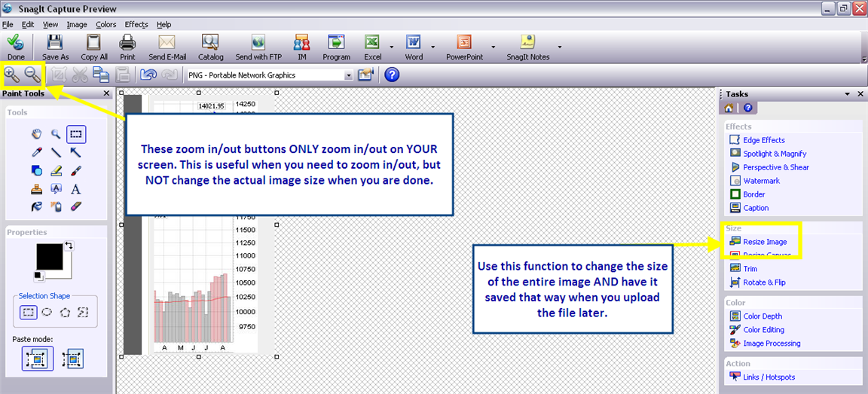Open file format options icon beside PNG combo
Image resolution: width=868 pixels, height=394 pixels.
click(365, 75)
